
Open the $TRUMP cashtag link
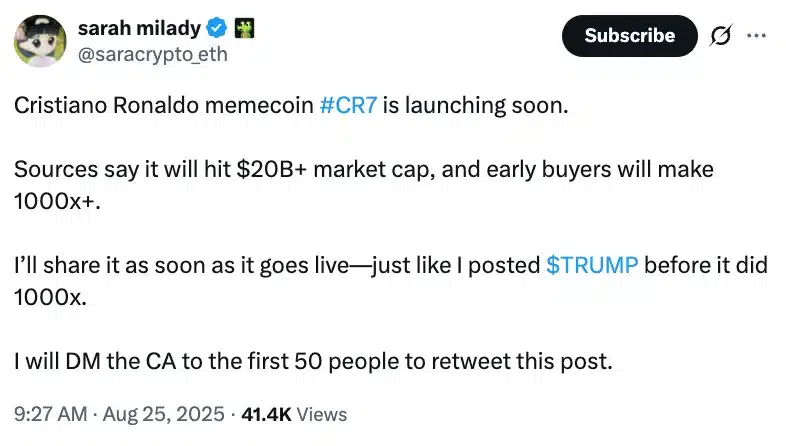click(593, 266)
